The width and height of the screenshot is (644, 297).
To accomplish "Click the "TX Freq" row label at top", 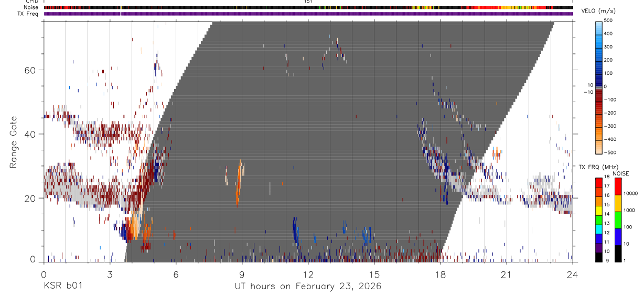I will (29, 14).
